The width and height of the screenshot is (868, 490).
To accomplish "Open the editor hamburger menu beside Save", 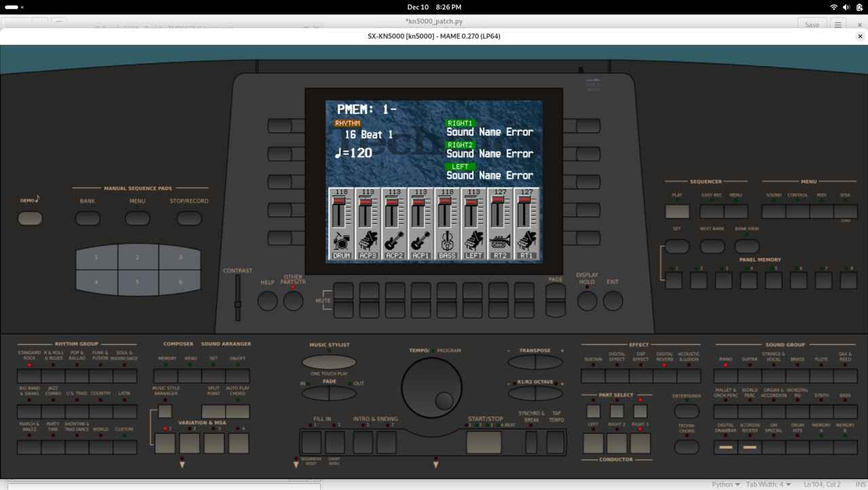I will click(838, 24).
